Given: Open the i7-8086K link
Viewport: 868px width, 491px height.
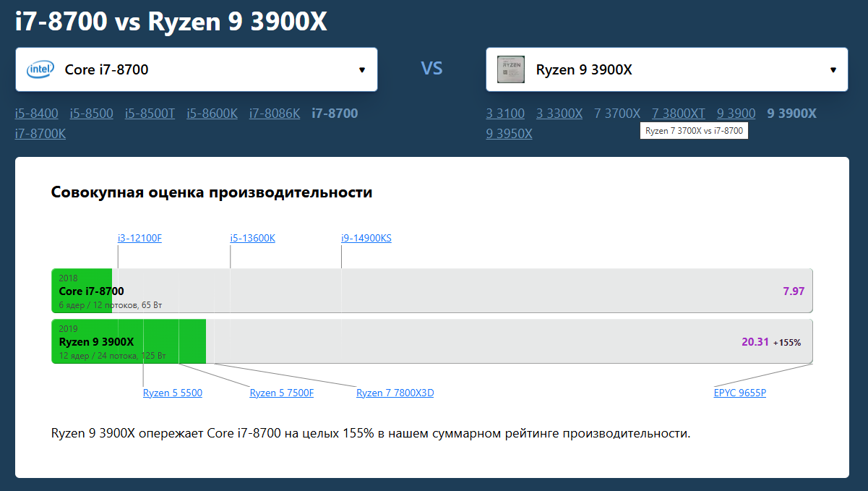Looking at the screenshot, I should pos(275,114).
